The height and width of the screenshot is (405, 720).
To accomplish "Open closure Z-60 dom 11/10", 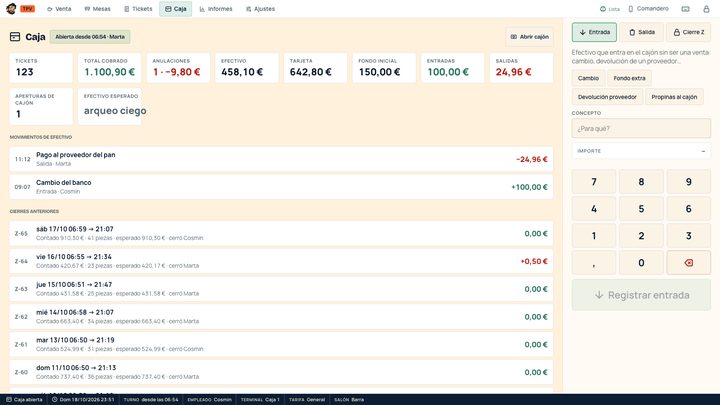I will click(281, 372).
